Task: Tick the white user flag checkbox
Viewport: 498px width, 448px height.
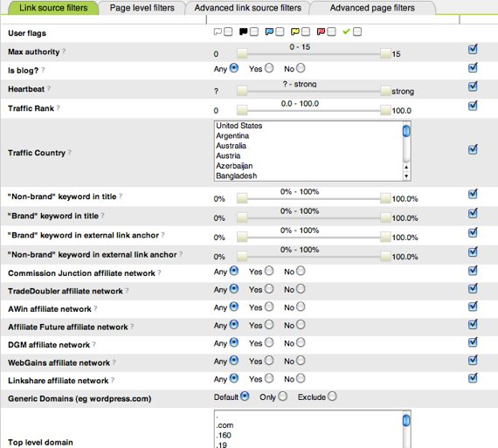Action: tap(228, 31)
